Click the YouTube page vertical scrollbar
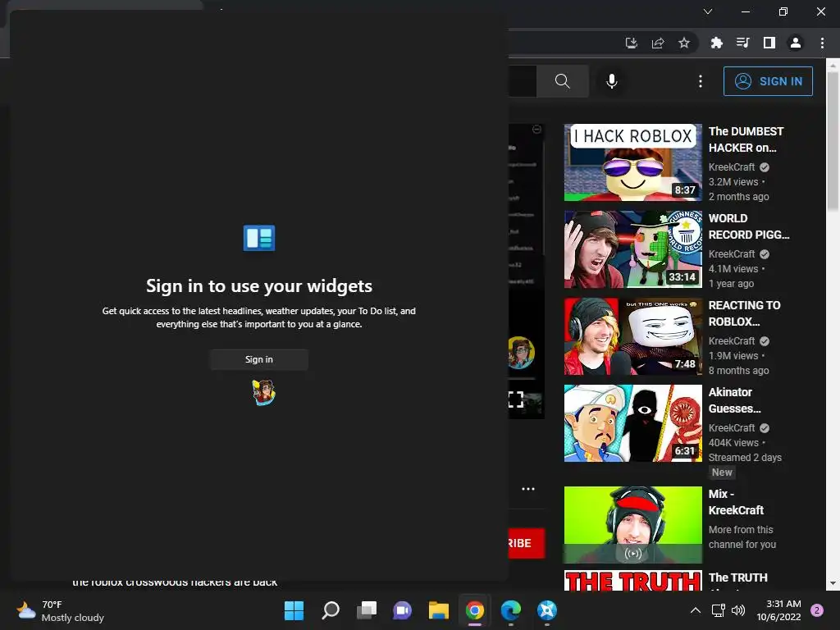This screenshot has height=630, width=840. point(833,140)
